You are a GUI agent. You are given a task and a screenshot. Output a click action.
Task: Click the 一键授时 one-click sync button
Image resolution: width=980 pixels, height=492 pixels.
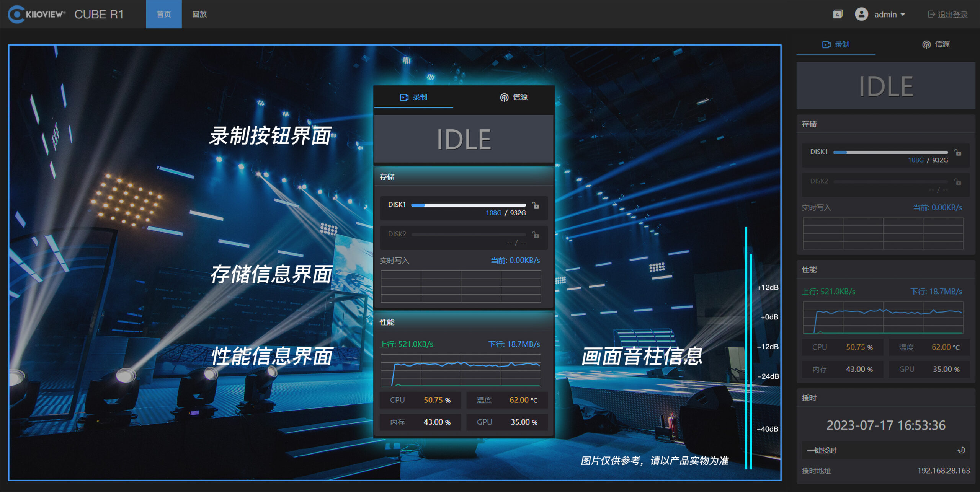click(886, 450)
